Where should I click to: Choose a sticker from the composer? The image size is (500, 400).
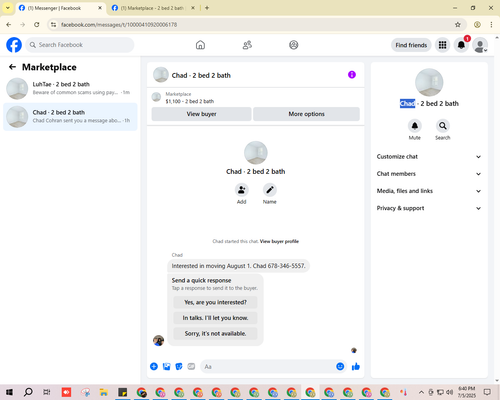click(x=179, y=367)
